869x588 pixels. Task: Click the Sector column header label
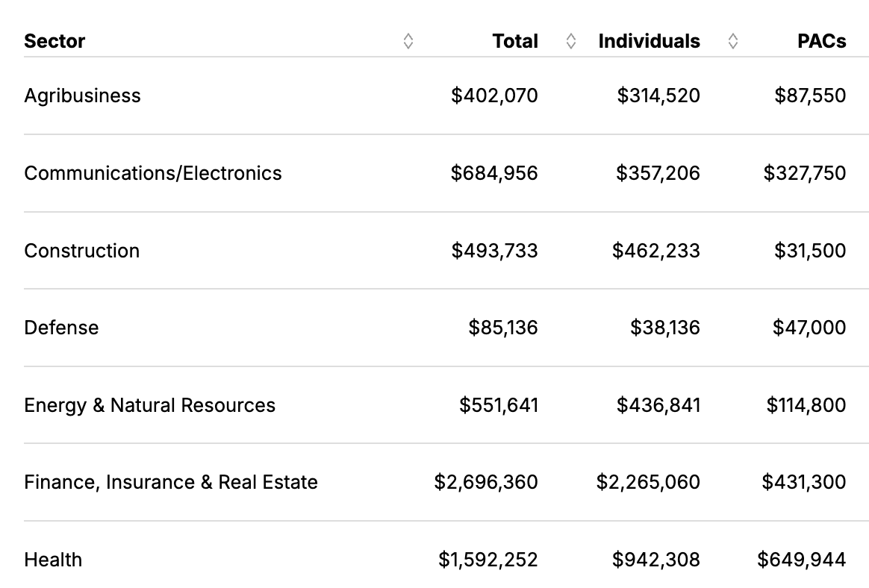[x=54, y=41]
